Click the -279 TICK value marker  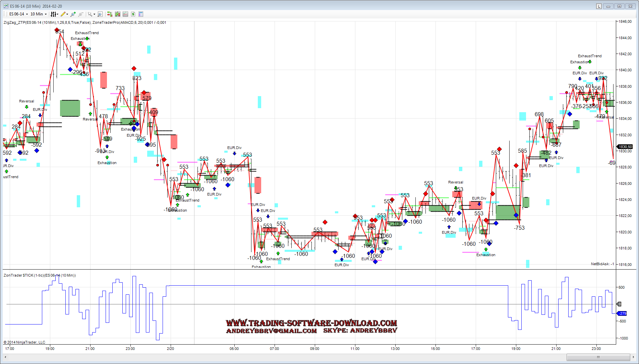tap(622, 313)
